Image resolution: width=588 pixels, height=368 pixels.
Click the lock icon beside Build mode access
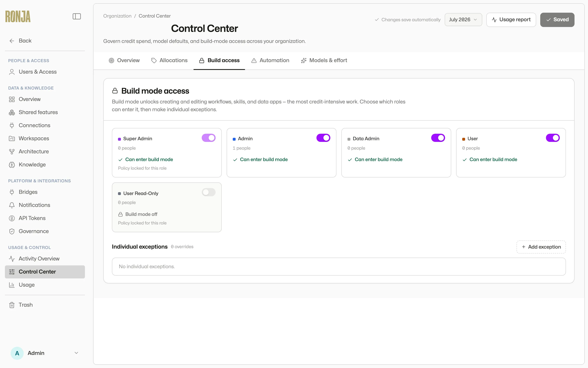pyautogui.click(x=115, y=91)
